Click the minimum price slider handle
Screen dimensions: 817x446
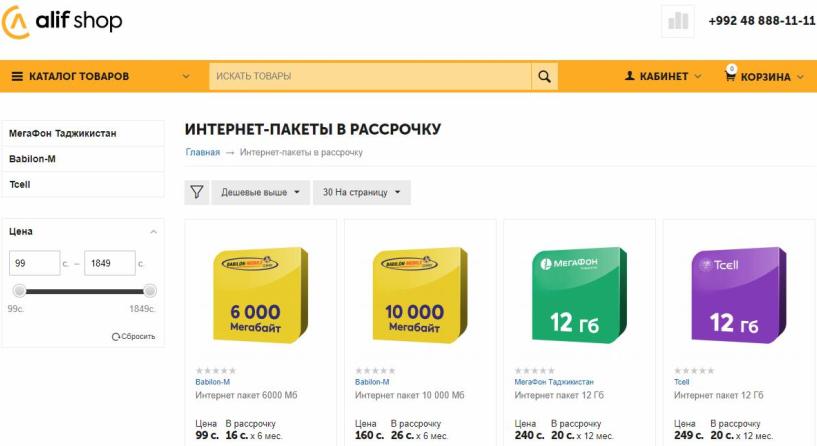[19, 291]
